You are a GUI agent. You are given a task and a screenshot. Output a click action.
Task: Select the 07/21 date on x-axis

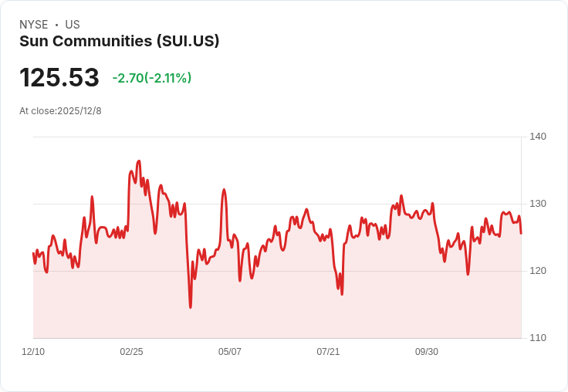coord(328,352)
